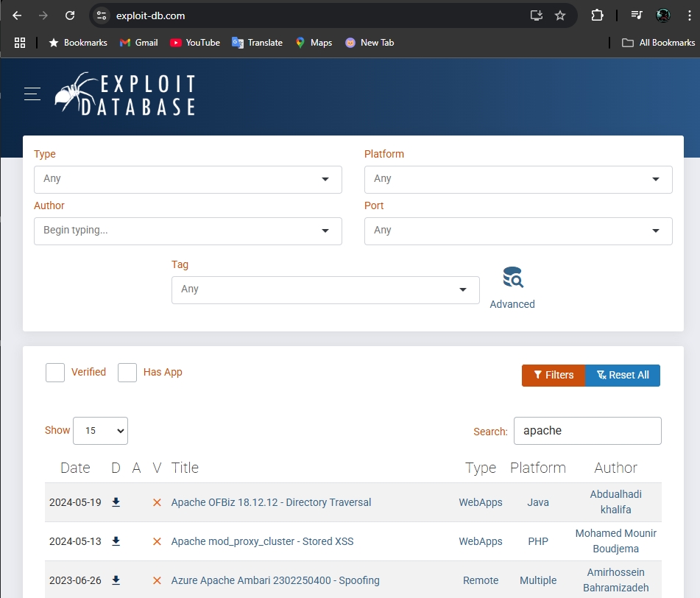
Task: Download the Apache OFBiz 18.12.12 exploit
Action: click(116, 500)
